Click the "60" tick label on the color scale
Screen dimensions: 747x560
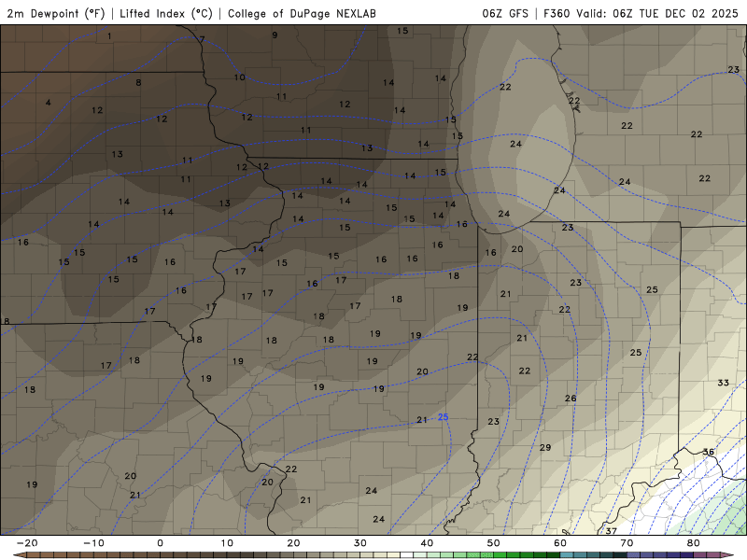[x=560, y=543]
